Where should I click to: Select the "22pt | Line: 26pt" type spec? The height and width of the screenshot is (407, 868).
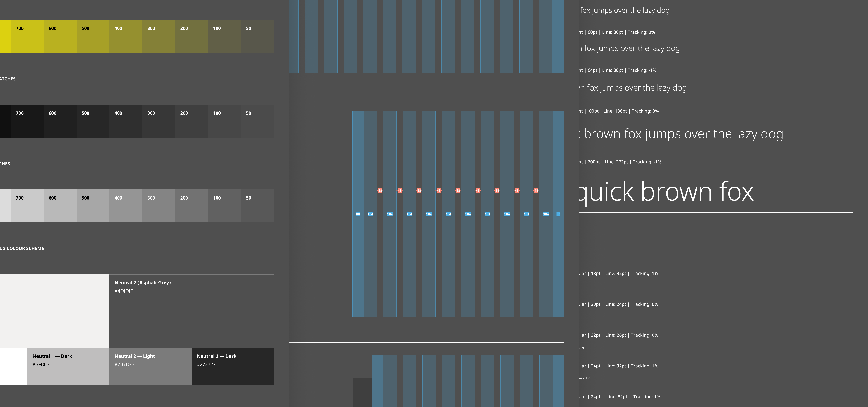609,335
